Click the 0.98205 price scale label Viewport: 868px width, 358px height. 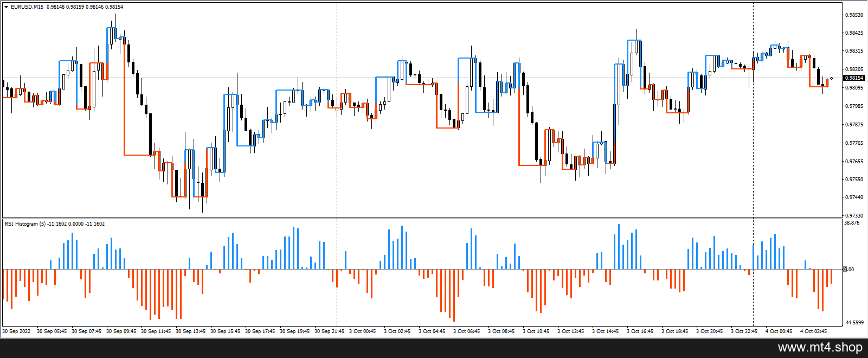pyautogui.click(x=854, y=69)
